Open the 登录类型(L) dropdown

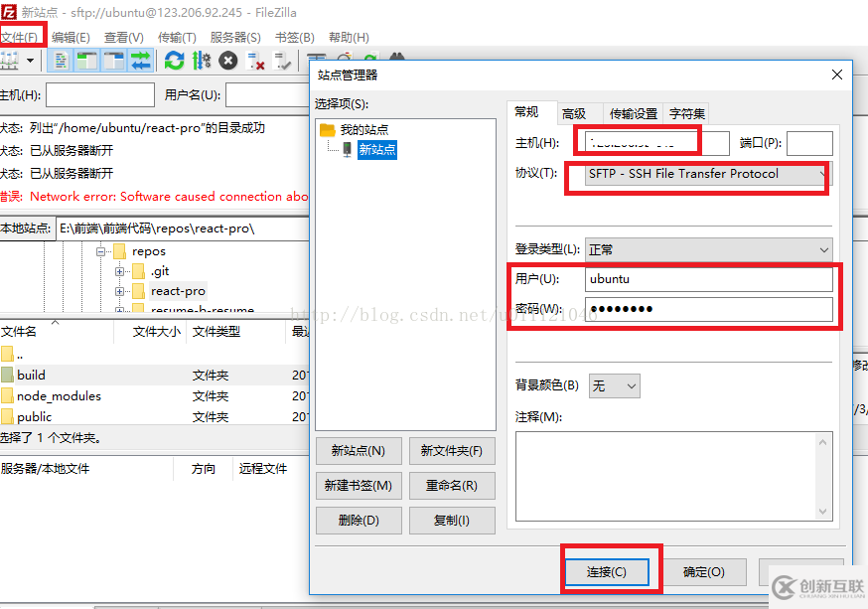point(708,250)
